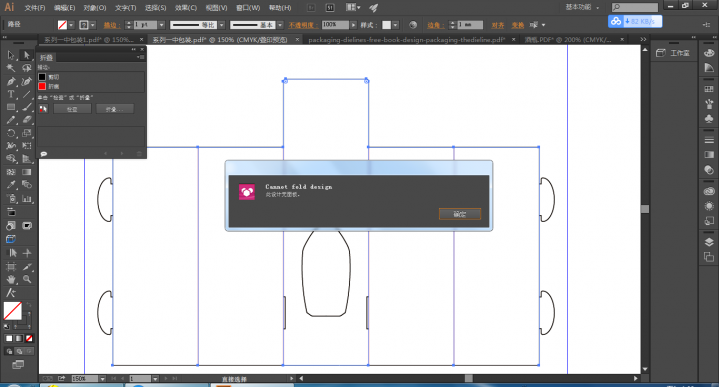Switch to the packaging-dielines PDF tab
Screen dimensions: 719x387
[x=407, y=40]
